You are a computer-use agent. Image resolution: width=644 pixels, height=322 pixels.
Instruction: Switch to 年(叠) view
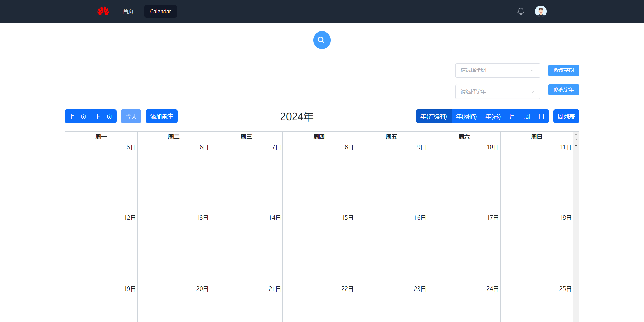pos(493,116)
